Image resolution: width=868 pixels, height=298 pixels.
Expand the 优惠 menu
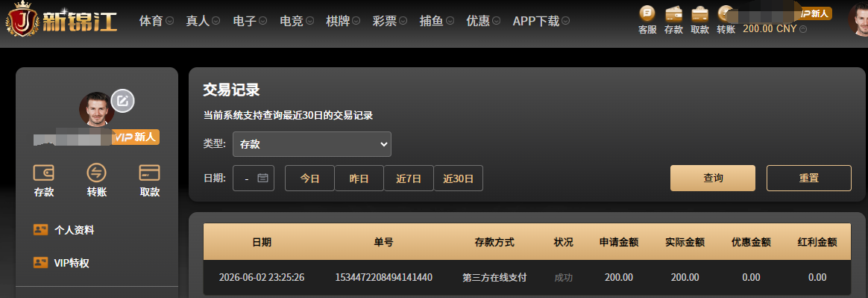484,21
